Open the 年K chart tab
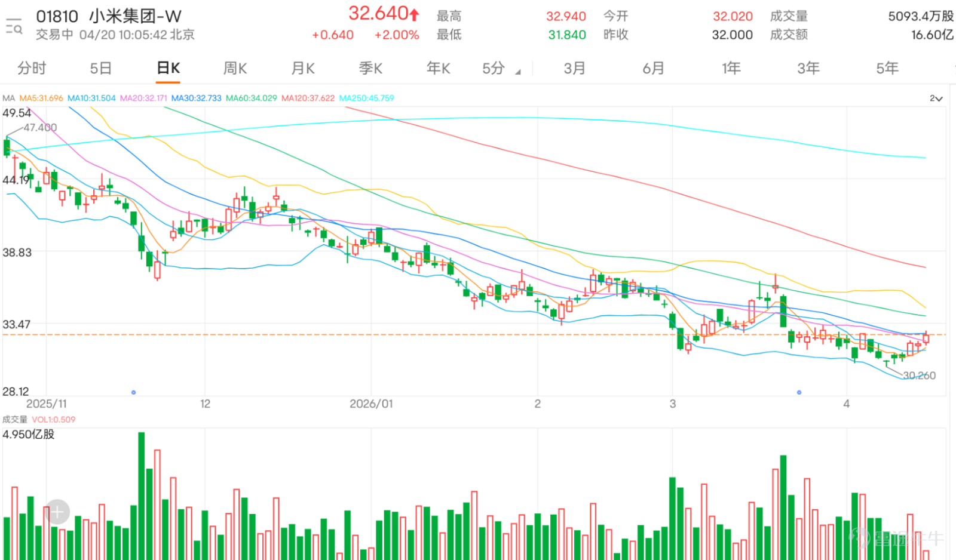Viewport: 956px width, 560px height. [x=439, y=68]
